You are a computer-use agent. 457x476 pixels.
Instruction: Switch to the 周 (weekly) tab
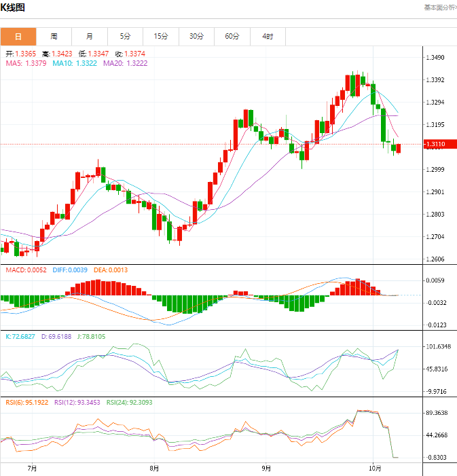point(54,36)
